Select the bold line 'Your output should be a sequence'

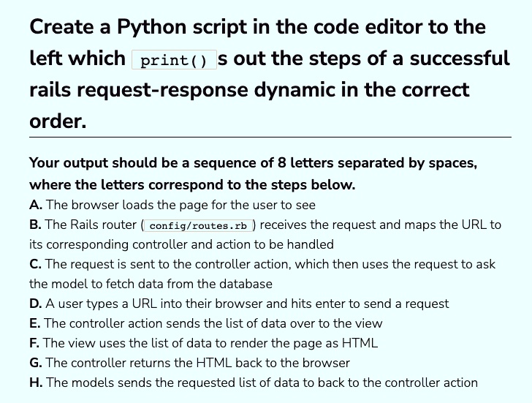253,163
